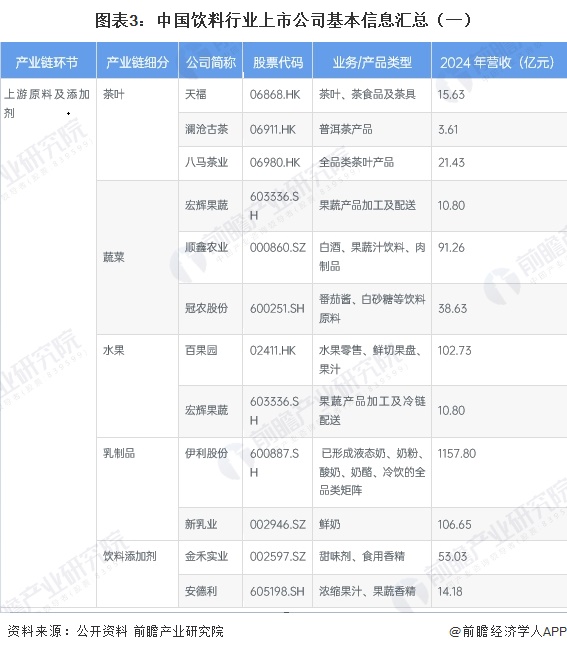Click the chart title 图表3
Screen dimensions: 567x652
point(284,20)
